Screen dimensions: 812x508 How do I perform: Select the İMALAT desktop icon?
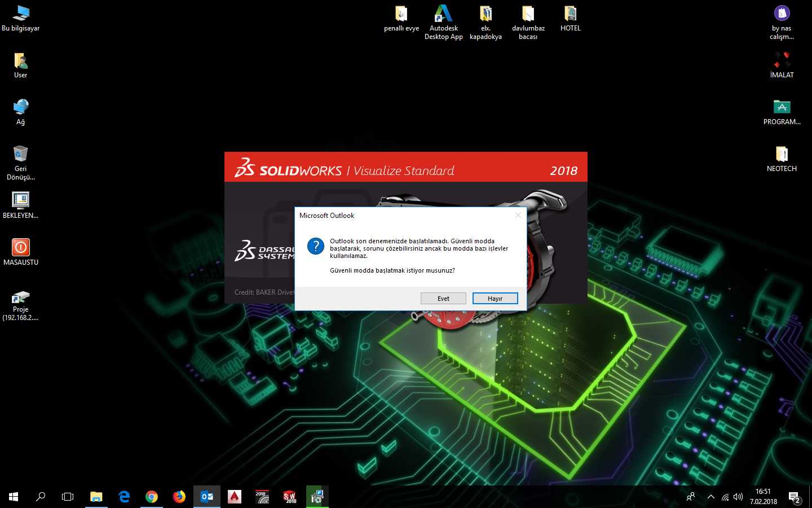[782, 65]
